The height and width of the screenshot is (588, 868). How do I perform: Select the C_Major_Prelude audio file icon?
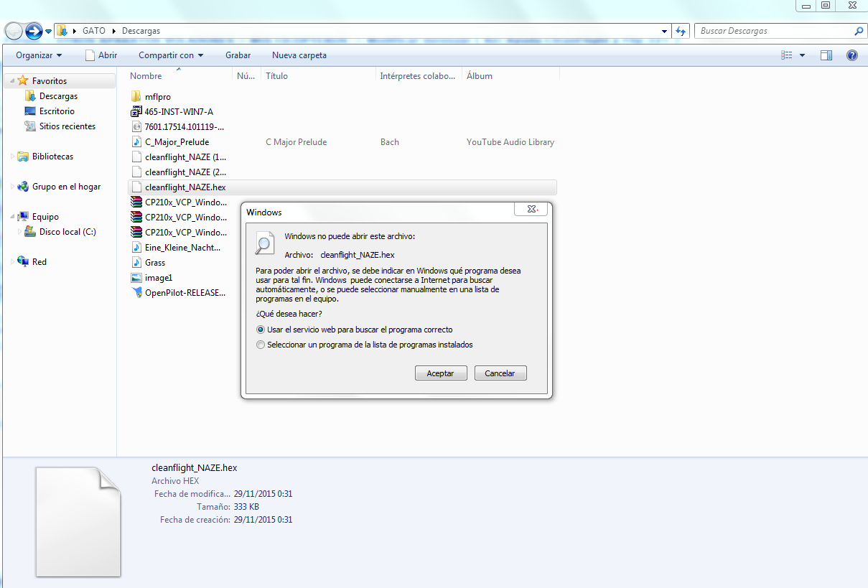(x=136, y=142)
